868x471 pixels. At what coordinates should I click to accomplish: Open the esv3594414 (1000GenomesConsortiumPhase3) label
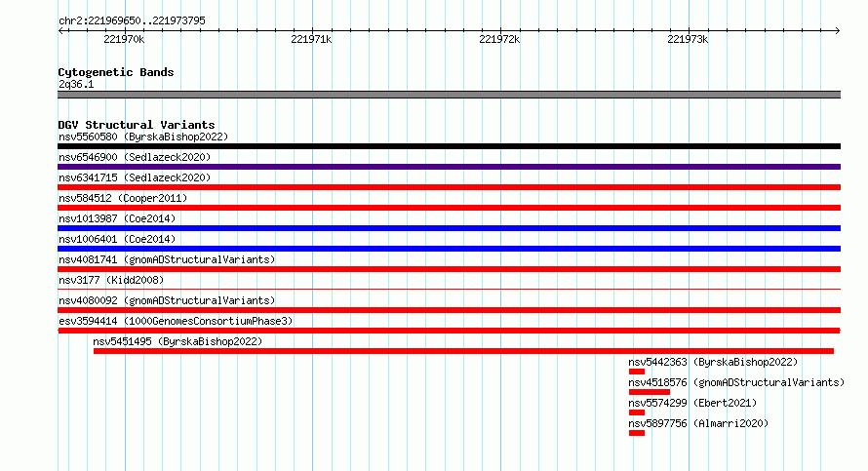tap(176, 321)
